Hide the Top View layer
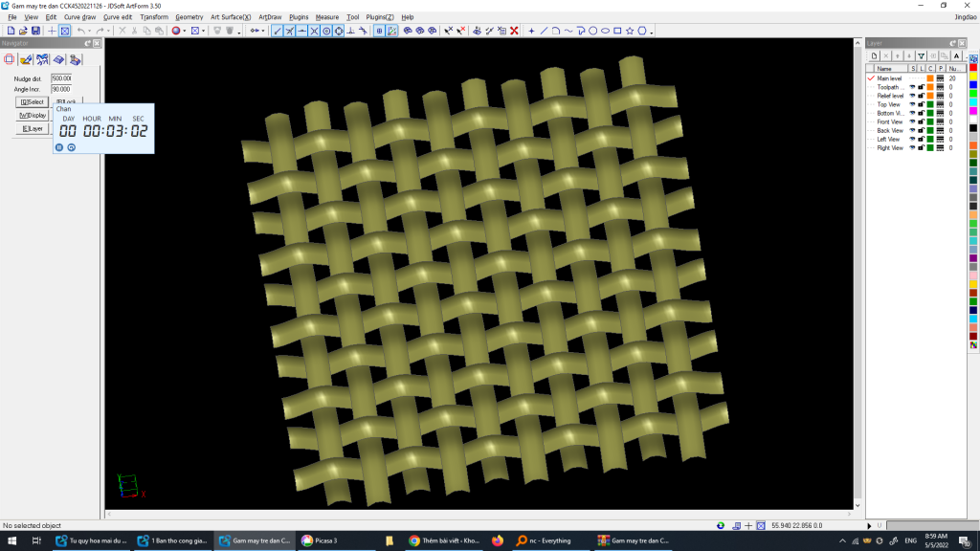 pyautogui.click(x=912, y=104)
